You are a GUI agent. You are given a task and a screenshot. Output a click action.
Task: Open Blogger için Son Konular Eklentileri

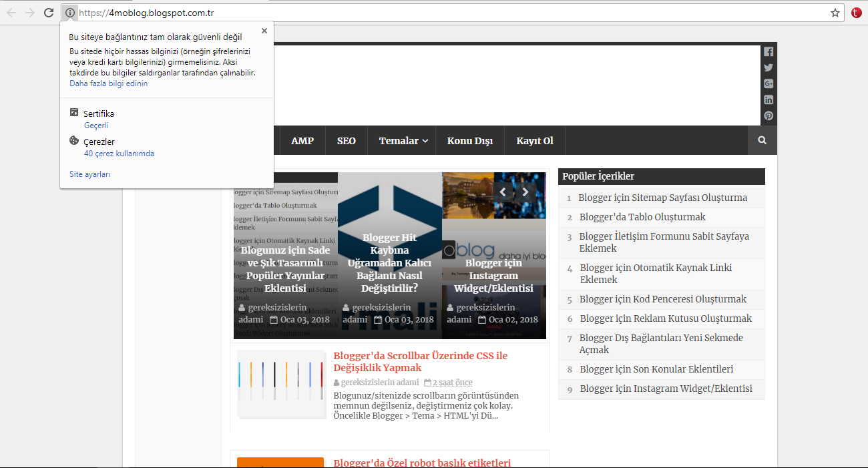[x=656, y=369]
